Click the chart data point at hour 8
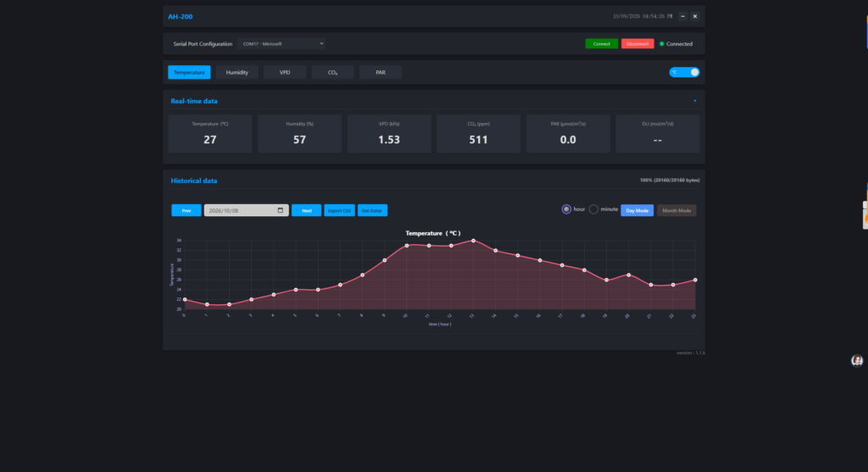Viewport: 868px width, 472px height. pyautogui.click(x=363, y=275)
